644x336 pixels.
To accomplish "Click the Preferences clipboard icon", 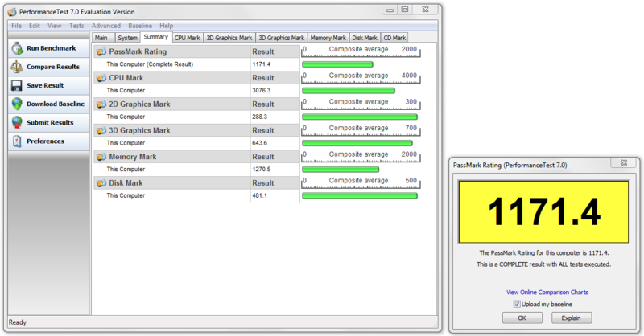I will click(x=17, y=141).
